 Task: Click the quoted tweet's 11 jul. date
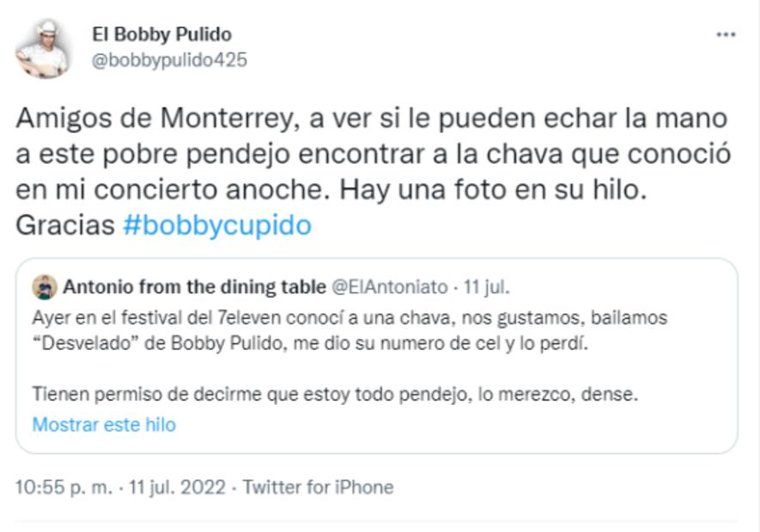pyautogui.click(x=492, y=287)
